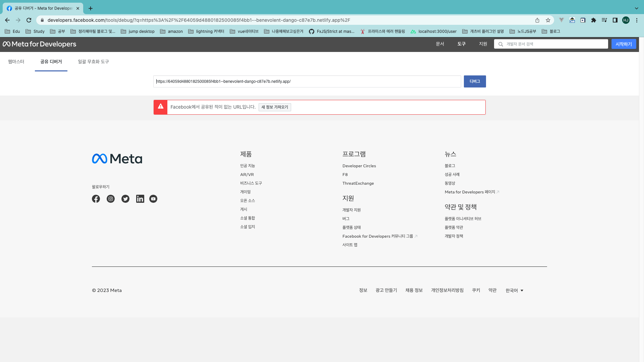Image resolution: width=644 pixels, height=362 pixels.
Task: Switch to 일괄 무효화 도구 tab
Action: point(93,62)
